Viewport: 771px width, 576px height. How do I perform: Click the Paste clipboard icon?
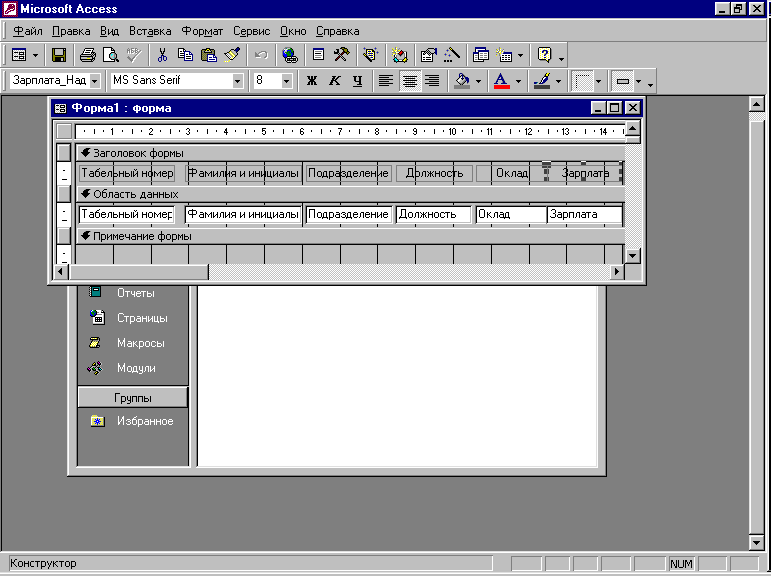click(209, 55)
